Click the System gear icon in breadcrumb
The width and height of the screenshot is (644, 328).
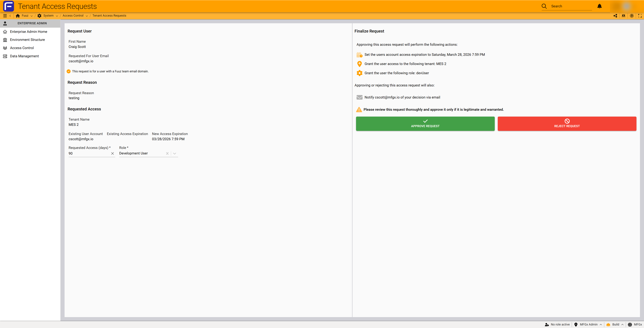(40, 16)
